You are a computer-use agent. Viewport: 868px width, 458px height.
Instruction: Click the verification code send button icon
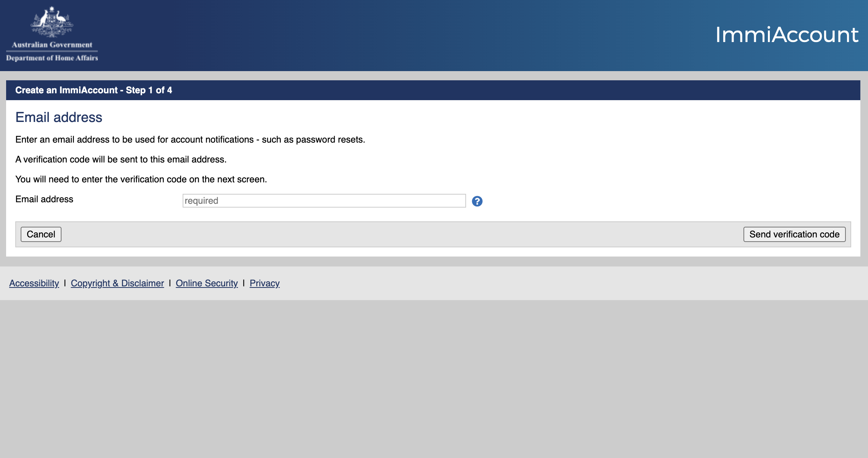795,234
